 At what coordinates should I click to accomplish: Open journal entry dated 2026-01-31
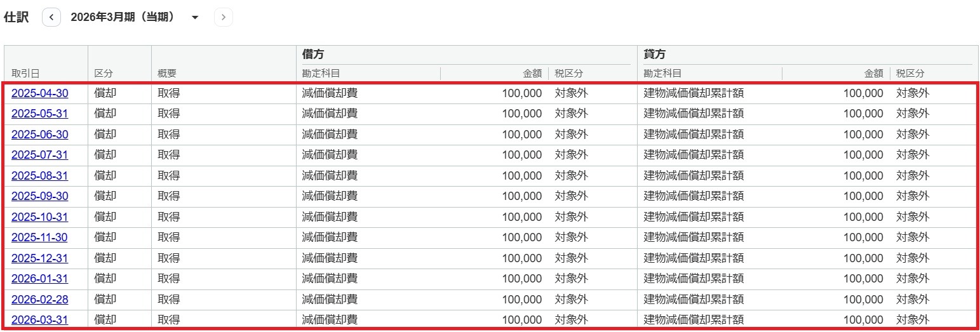pyautogui.click(x=39, y=279)
